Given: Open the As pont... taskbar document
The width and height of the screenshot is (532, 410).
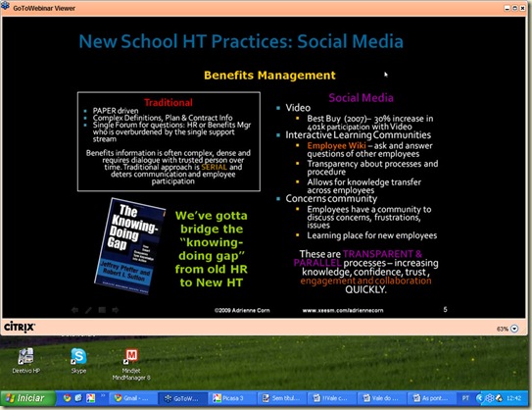Looking at the screenshot, I should [431, 398].
